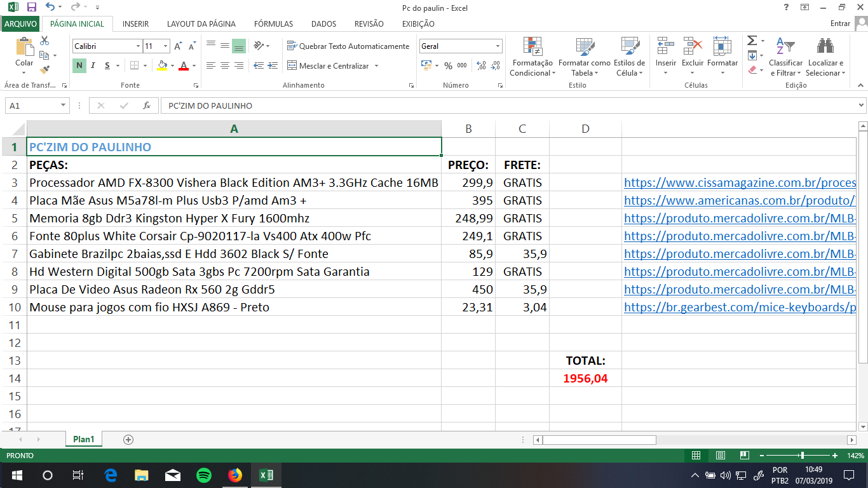
Task: Click the Cut scissors icon
Action: (44, 41)
